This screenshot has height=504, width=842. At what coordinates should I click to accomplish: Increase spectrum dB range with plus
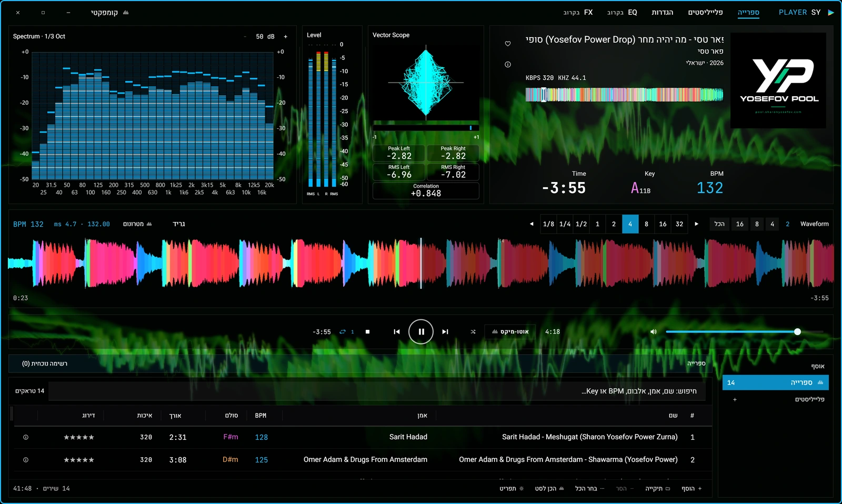[x=286, y=37]
